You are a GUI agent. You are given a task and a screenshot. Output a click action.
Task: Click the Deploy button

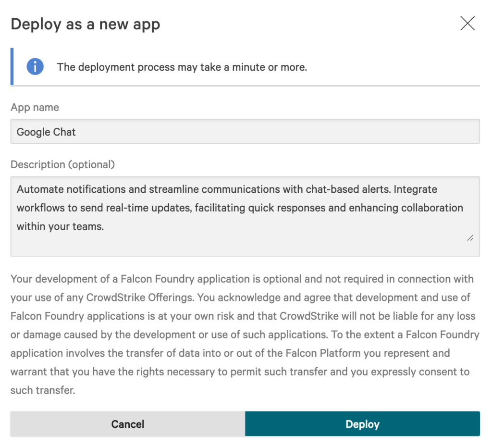click(362, 424)
